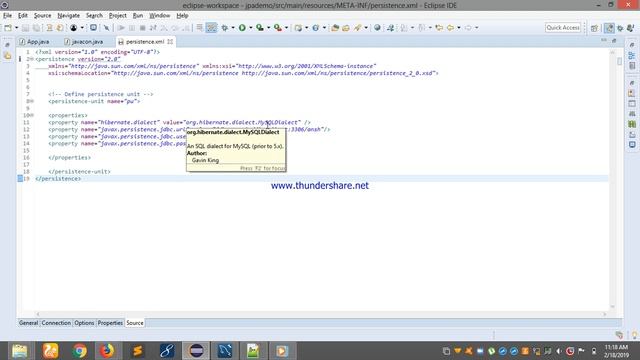This screenshot has height=360, width=640.
Task: Open File Explorer from the taskbar
Action: (x=20, y=351)
